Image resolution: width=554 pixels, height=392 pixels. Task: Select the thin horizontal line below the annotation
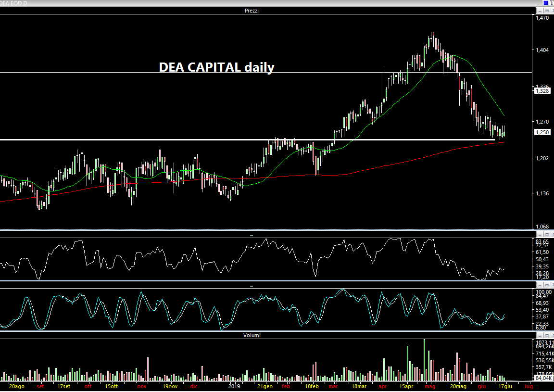(266, 73)
